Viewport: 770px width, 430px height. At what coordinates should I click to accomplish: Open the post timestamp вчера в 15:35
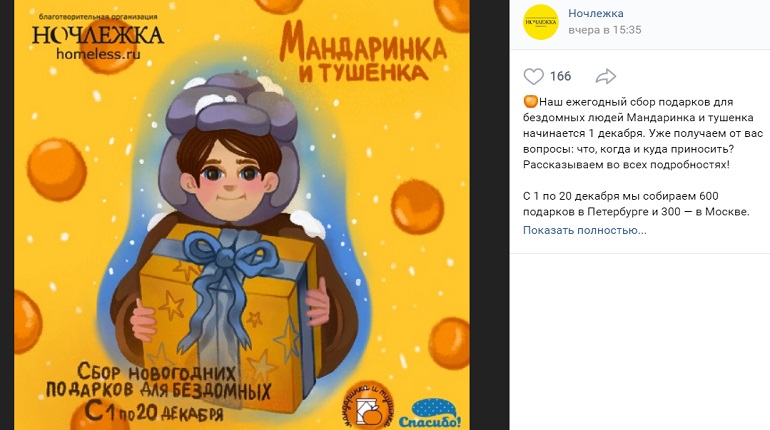pyautogui.click(x=605, y=30)
